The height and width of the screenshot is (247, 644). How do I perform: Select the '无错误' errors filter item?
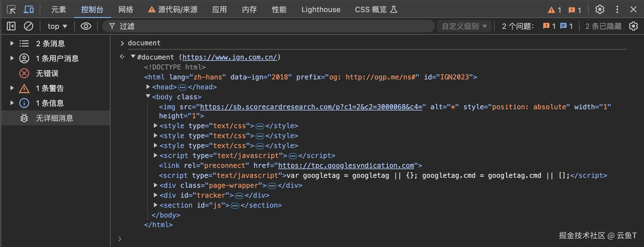[47, 73]
